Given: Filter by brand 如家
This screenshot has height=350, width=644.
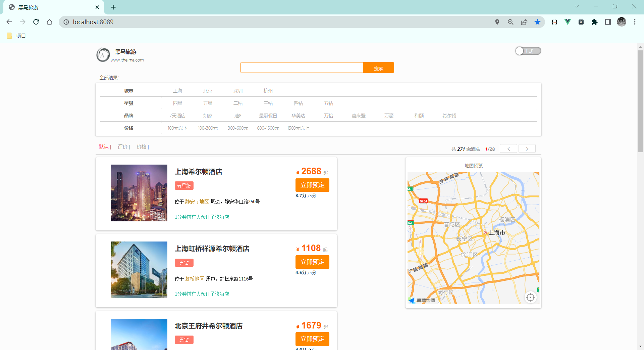Looking at the screenshot, I should tap(208, 116).
